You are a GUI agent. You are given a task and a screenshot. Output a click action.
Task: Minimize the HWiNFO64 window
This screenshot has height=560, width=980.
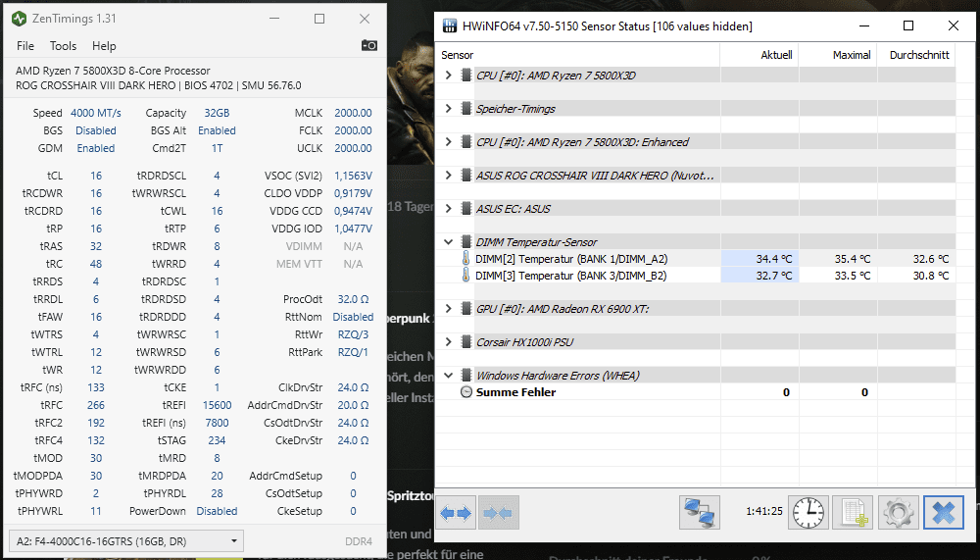point(864,25)
